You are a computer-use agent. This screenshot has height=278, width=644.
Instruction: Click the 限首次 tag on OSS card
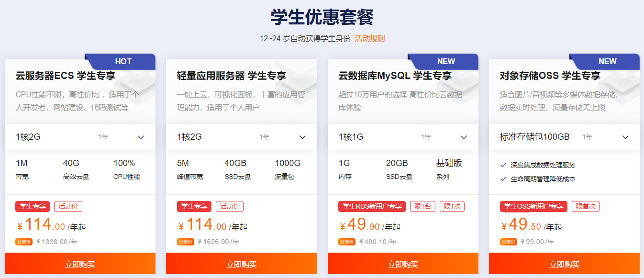pos(585,207)
